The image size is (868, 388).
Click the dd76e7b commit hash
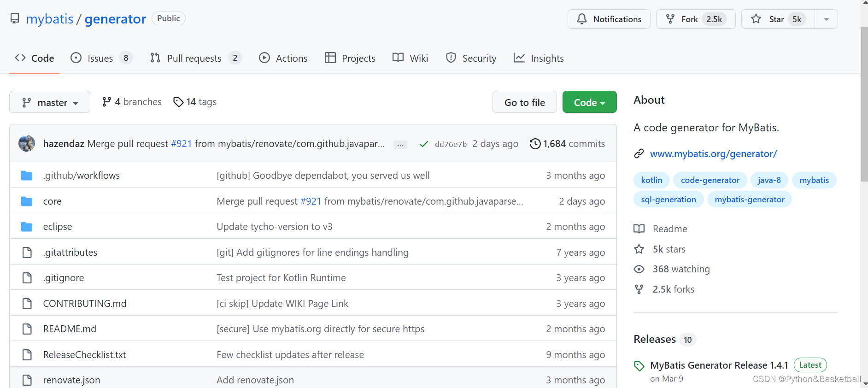[451, 144]
